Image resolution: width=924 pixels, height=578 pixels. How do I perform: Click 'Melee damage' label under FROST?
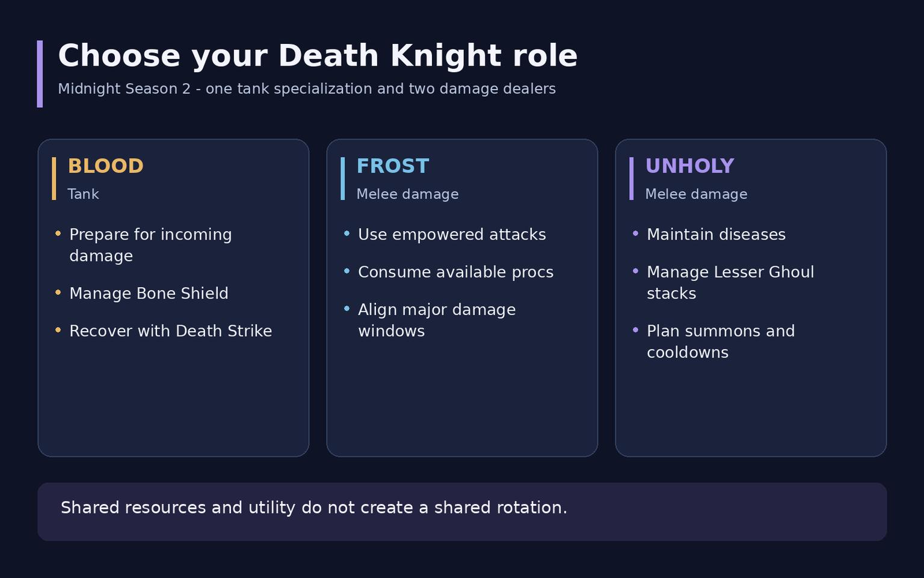point(407,194)
